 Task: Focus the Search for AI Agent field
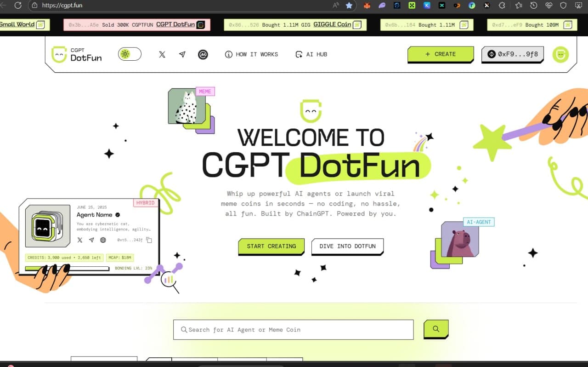pyautogui.click(x=293, y=330)
